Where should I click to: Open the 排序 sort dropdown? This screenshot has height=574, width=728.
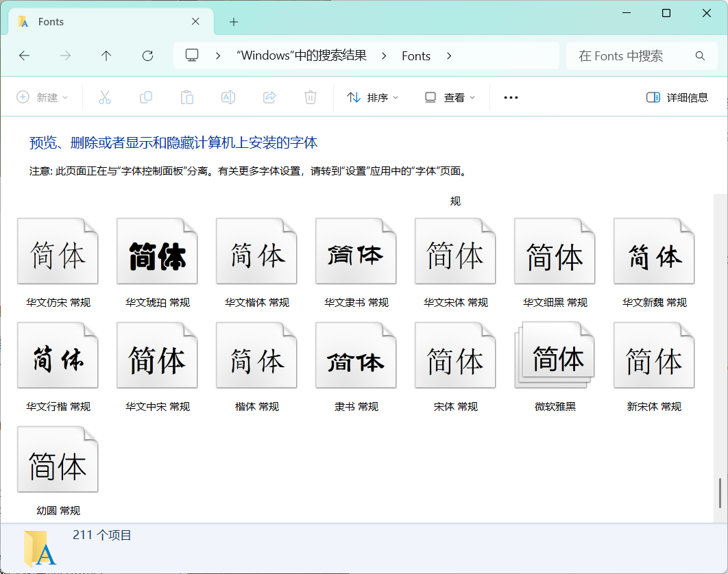tap(372, 97)
